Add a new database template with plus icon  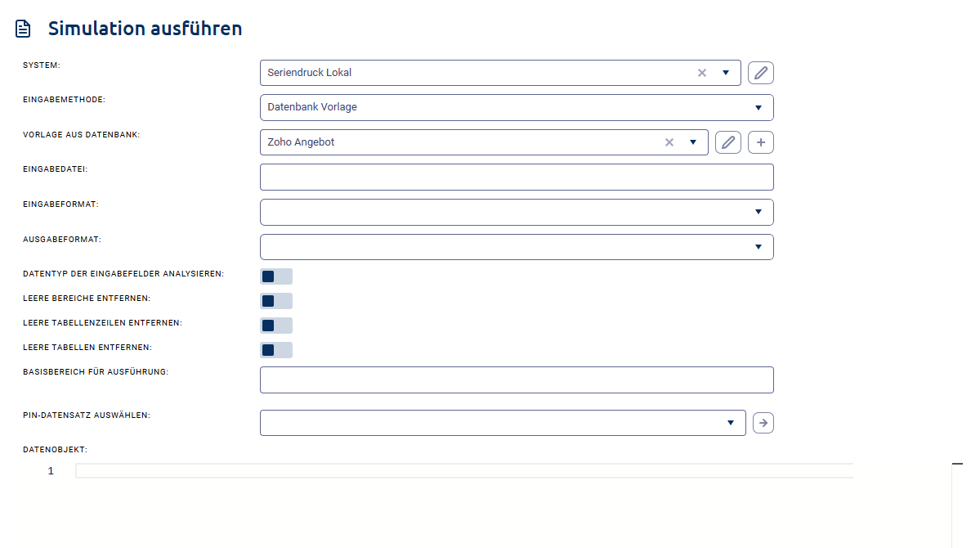pos(761,142)
